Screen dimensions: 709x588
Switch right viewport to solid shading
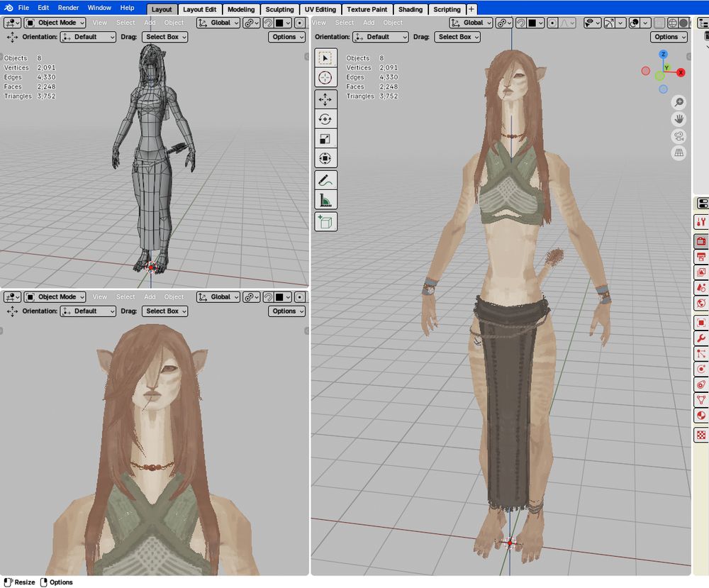point(683,23)
